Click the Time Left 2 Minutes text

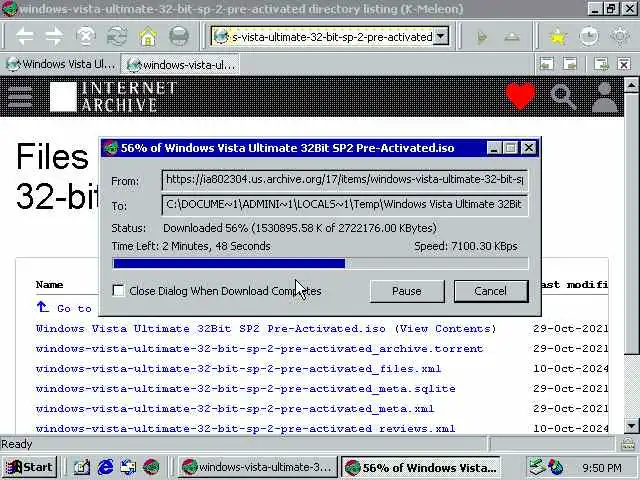[191, 246]
